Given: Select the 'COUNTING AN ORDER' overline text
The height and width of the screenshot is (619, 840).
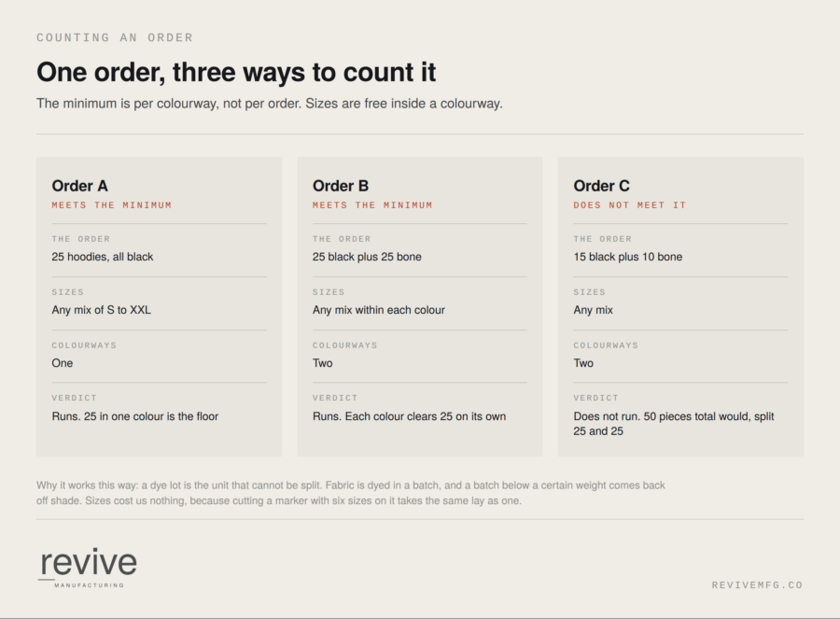Looking at the screenshot, I should 115,37.
